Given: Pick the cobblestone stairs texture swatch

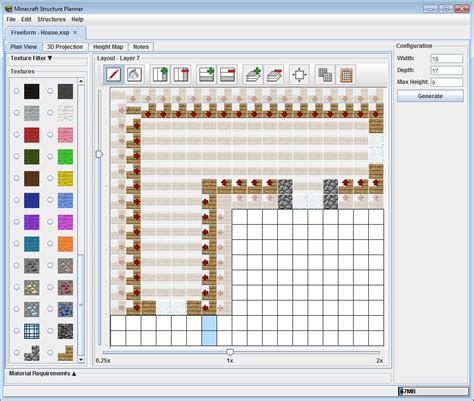Looking at the screenshot, I should pos(32,353).
